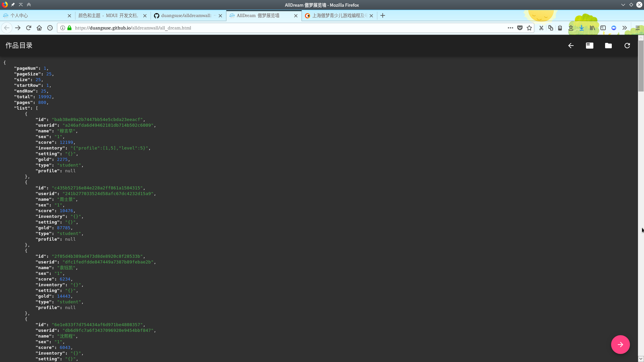Bookmark this page with star icon
This screenshot has height=362, width=644.
[529, 28]
